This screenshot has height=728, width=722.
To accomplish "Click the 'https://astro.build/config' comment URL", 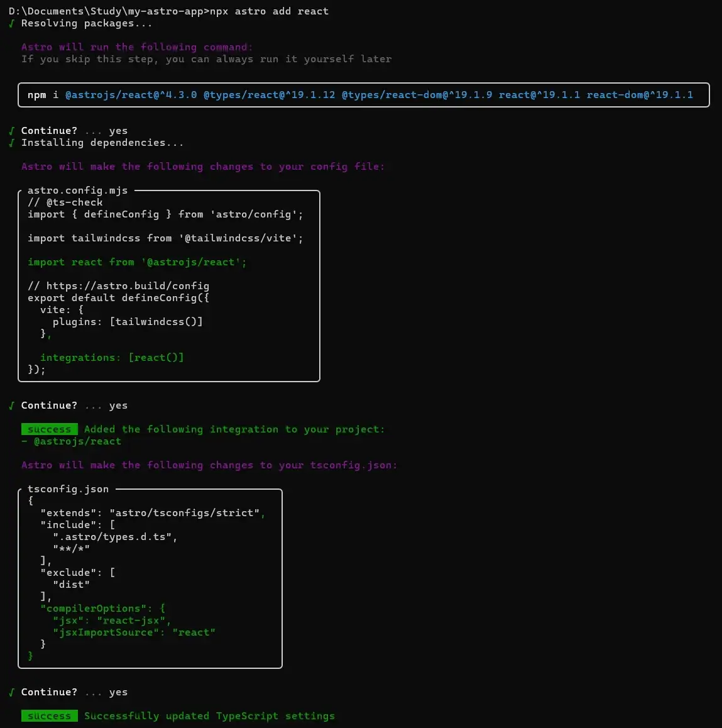I will 128,286.
